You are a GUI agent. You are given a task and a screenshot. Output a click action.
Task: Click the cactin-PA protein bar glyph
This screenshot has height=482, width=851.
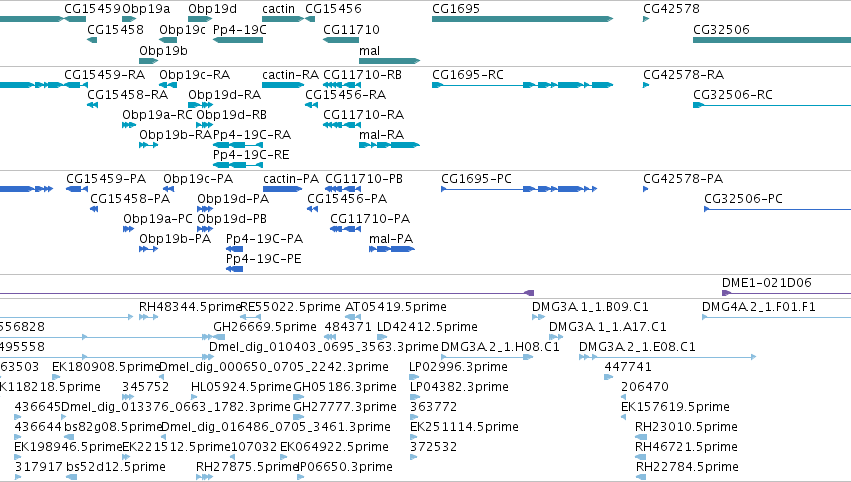283,189
